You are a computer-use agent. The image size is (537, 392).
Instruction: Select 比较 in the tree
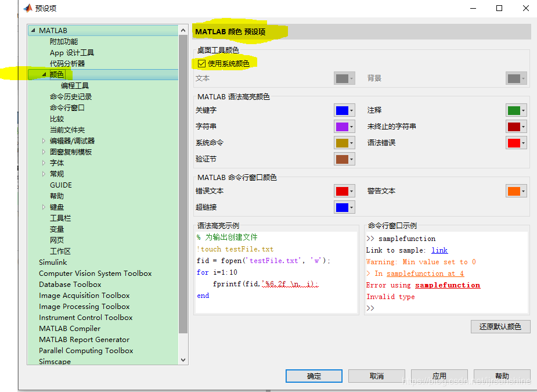(57, 119)
